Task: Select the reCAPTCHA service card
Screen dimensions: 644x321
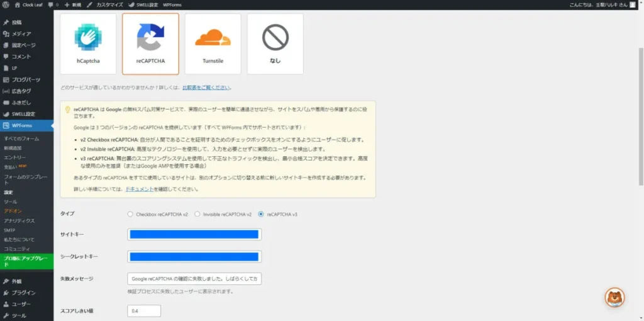Action: point(151,44)
